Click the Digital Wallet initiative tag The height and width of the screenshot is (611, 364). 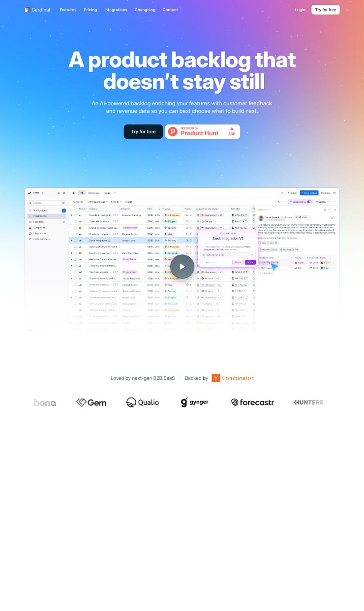(130, 228)
